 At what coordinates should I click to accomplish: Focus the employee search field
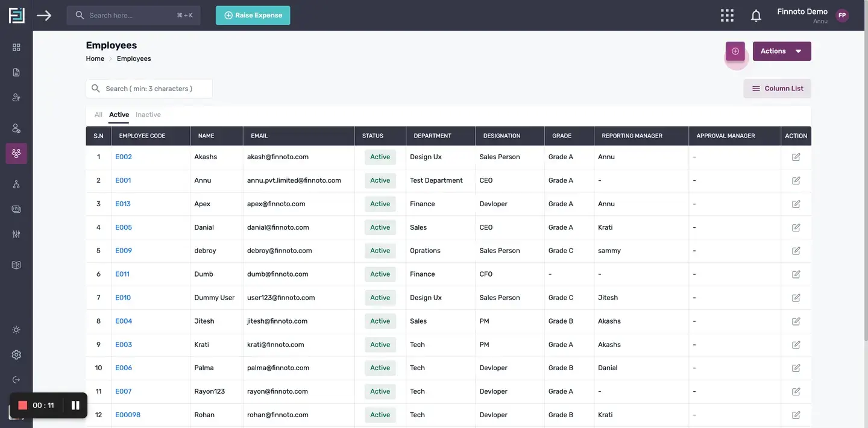(149, 89)
